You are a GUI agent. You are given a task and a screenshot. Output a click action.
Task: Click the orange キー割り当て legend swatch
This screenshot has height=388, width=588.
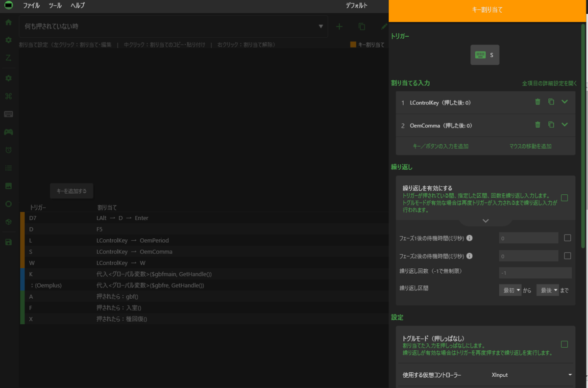[x=353, y=45]
